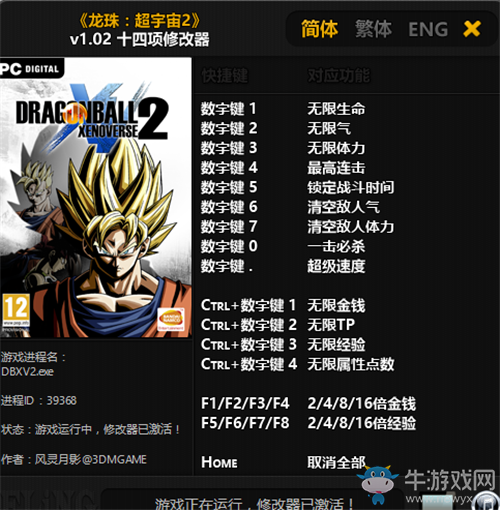Activate 无限金钱 option
This screenshot has height=510, width=500.
coord(336,305)
